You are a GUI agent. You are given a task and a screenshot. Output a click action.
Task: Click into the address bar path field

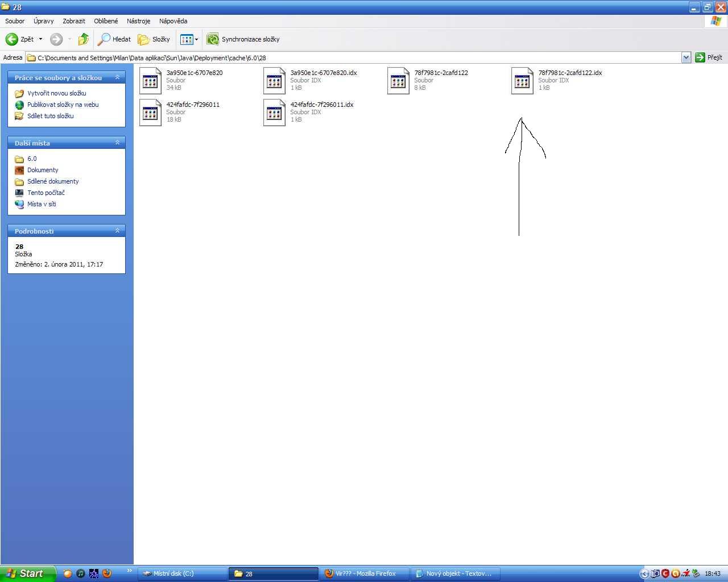(x=354, y=57)
